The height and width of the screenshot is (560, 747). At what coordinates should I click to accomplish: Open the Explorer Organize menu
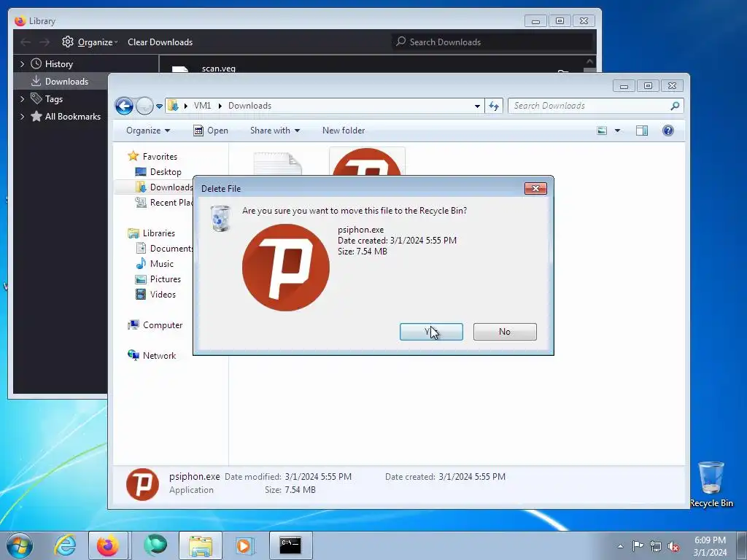[148, 131]
